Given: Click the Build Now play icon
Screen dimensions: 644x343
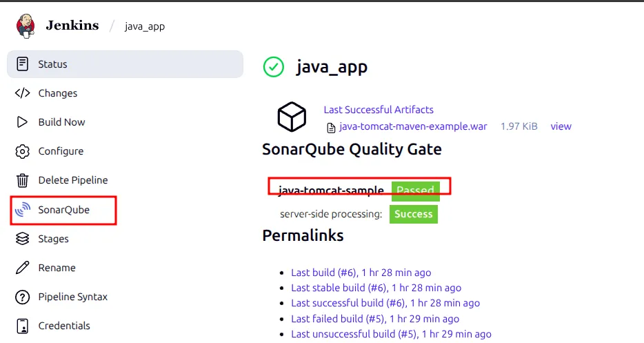Looking at the screenshot, I should tap(22, 122).
